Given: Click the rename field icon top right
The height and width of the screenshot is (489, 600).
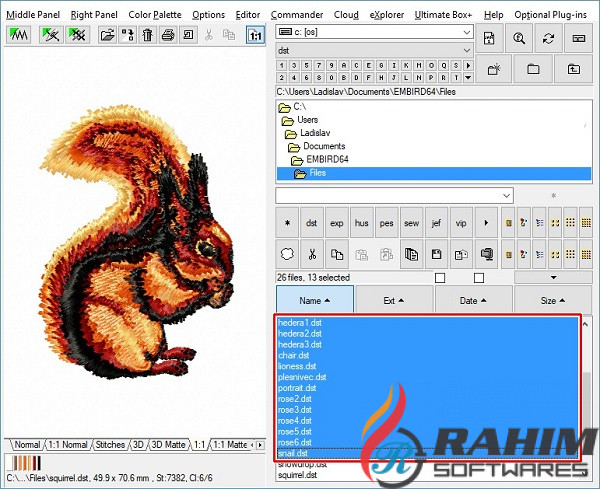Looking at the screenshot, I should (x=579, y=38).
